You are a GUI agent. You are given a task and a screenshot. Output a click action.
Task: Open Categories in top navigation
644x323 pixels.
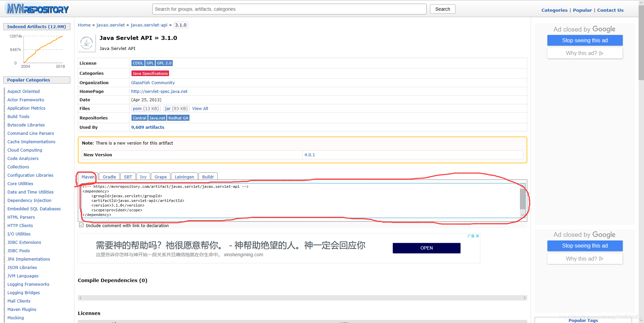[554, 10]
